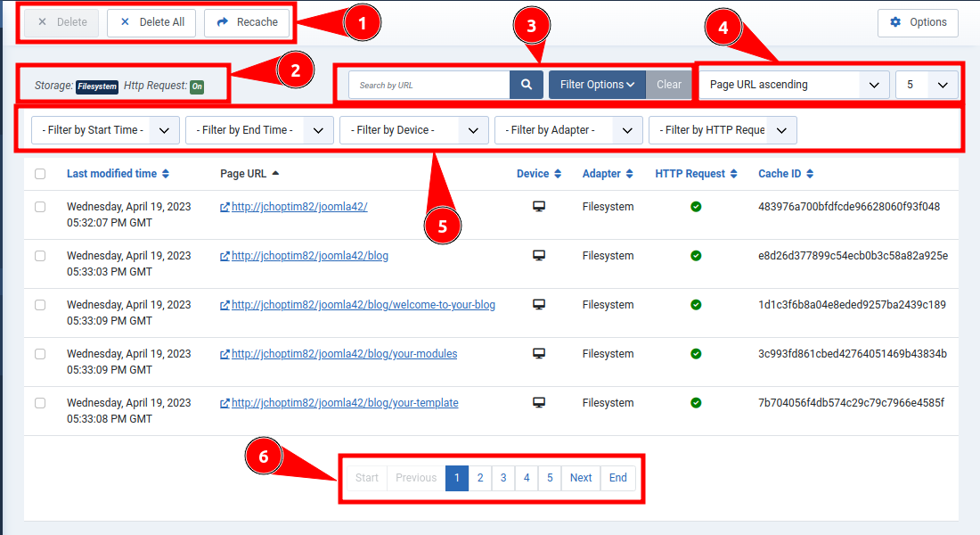This screenshot has width=980, height=535.
Task: Check the welcome-to-your-blog row checkbox
Action: (39, 304)
